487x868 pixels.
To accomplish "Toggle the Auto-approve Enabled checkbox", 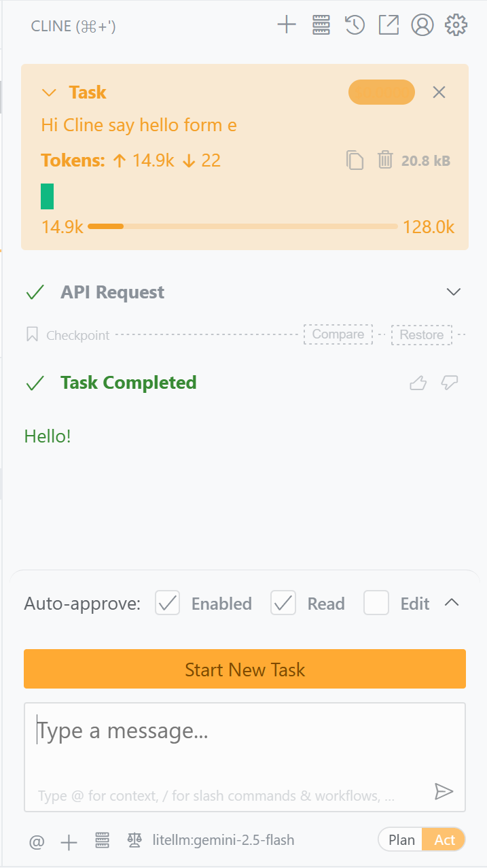I will 168,603.
